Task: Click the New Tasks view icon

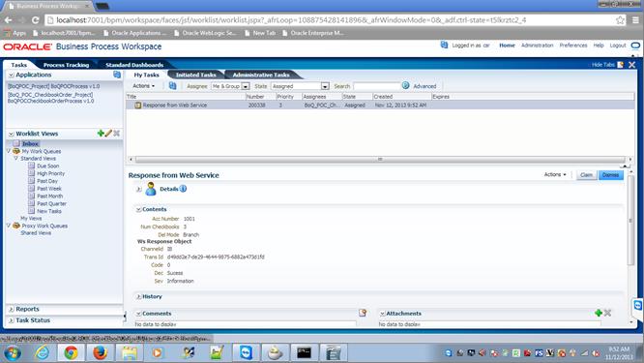Action: pos(31,211)
